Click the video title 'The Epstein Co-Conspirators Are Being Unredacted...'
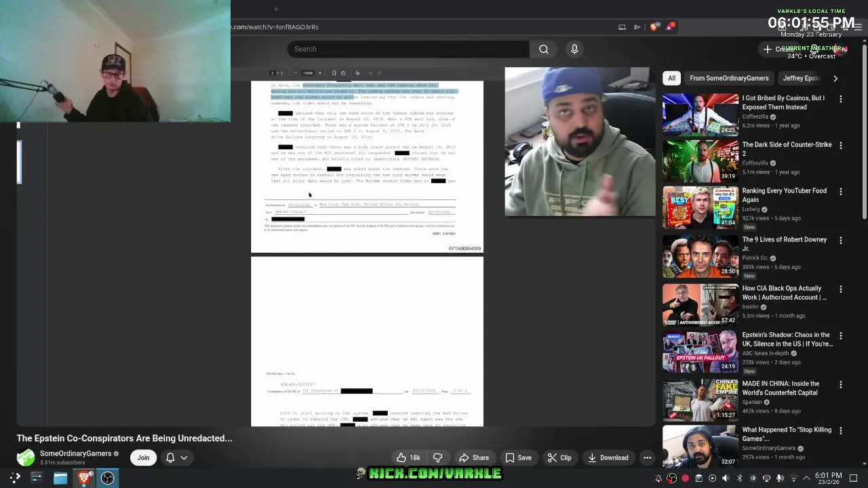Screen dimensions: 868x488 pyautogui.click(x=124, y=439)
